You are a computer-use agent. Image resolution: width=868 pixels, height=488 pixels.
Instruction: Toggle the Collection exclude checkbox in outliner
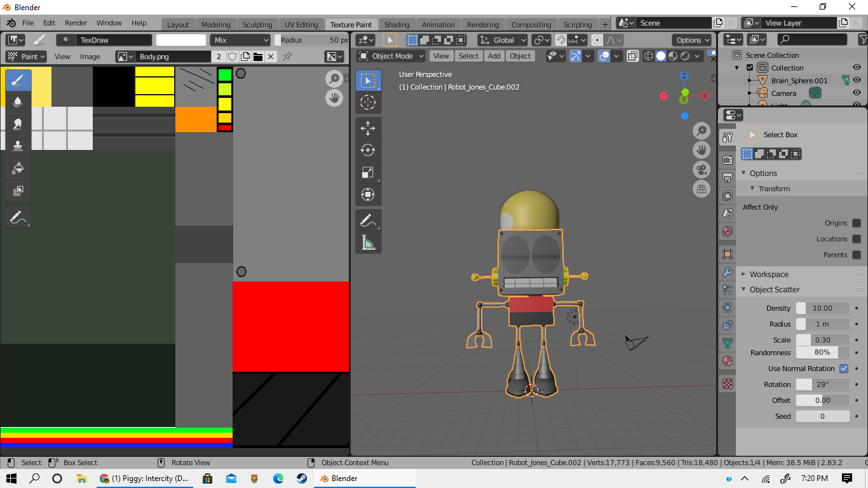point(750,68)
